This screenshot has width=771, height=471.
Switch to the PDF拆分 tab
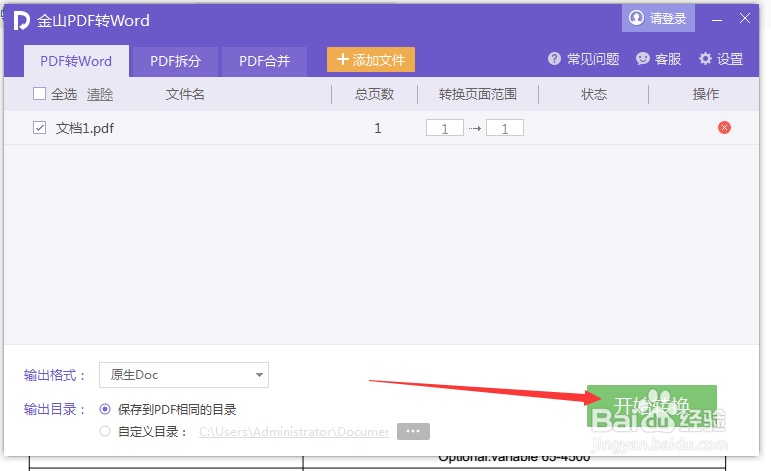point(176,61)
